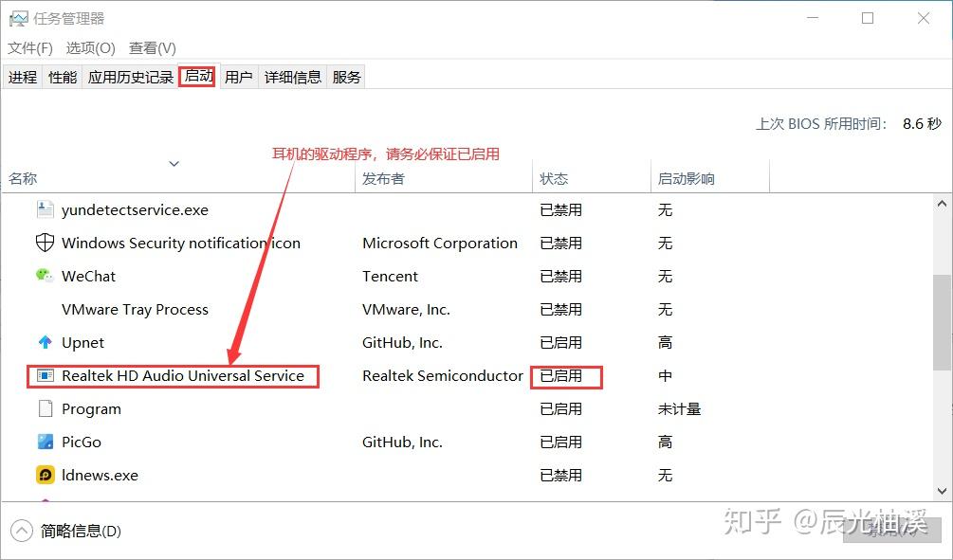Click 中 impact in Realtek row
This screenshot has height=560, width=953.
(x=665, y=376)
